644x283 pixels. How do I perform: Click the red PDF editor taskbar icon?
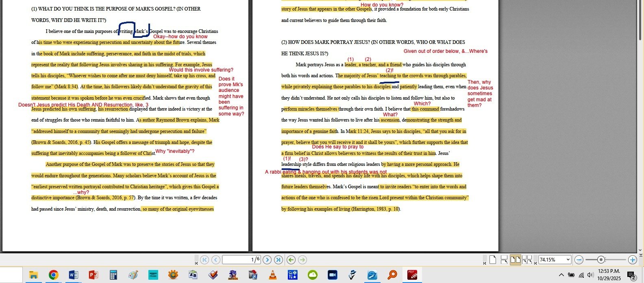point(412,275)
